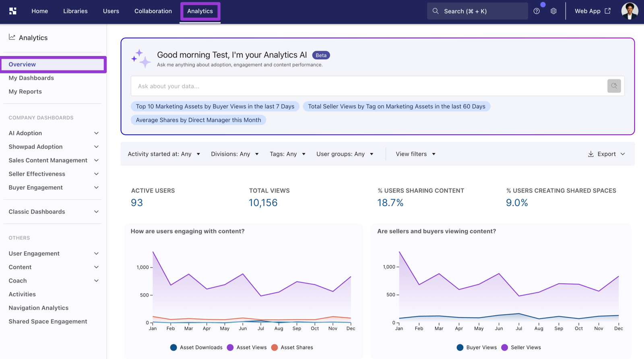Click the Showpad logo icon
The width and height of the screenshot is (644, 359).
tap(13, 11)
